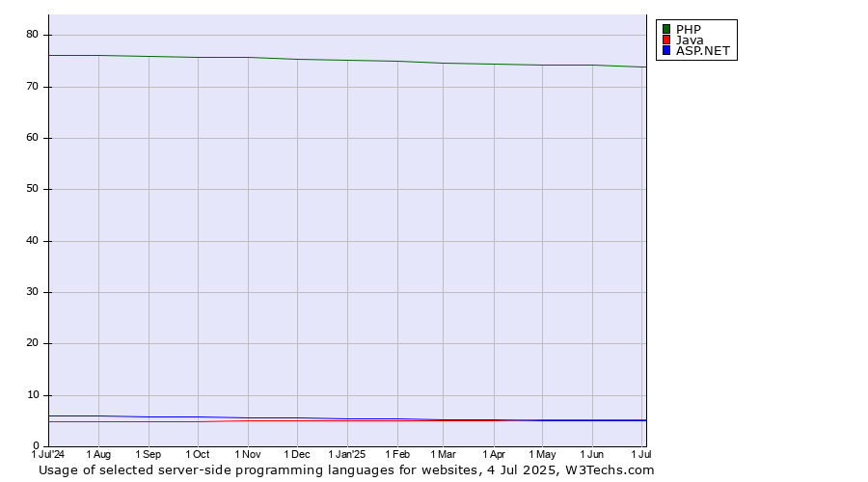Click the y-axis value 50
868x482 pixels.
point(32,189)
